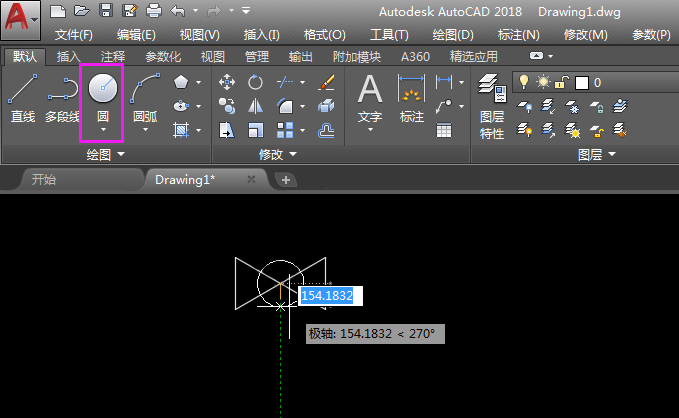Click the Leader tool icon
Screen dimensions: 679x418
point(444,106)
